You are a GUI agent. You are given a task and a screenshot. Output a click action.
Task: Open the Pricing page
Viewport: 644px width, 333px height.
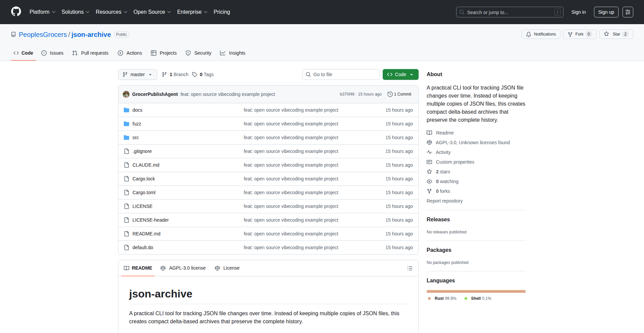(x=222, y=12)
